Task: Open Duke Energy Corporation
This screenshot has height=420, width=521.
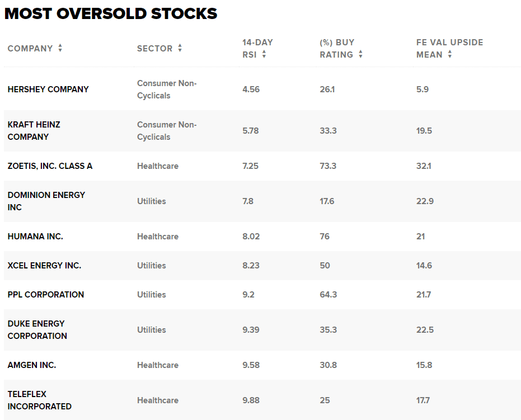Action: pos(37,330)
